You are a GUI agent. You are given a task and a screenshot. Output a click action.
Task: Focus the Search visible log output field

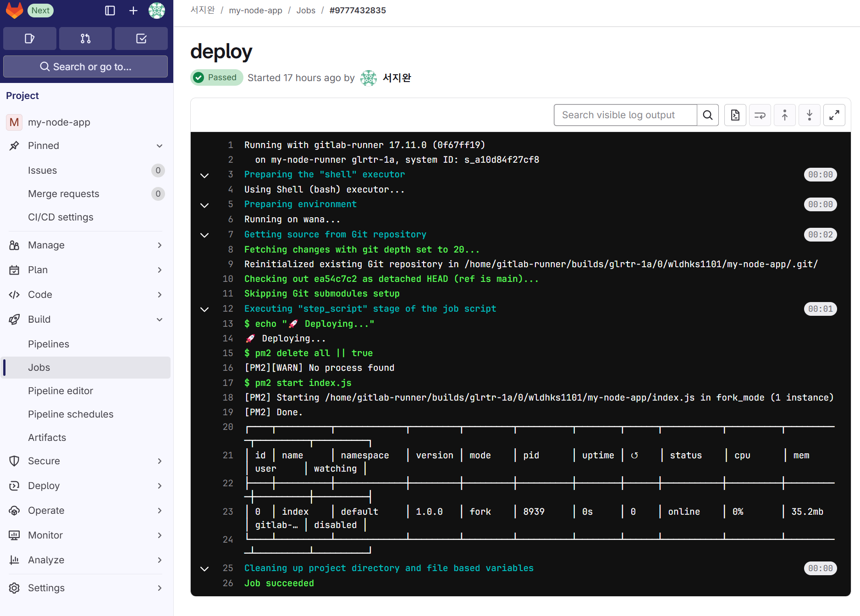point(625,115)
